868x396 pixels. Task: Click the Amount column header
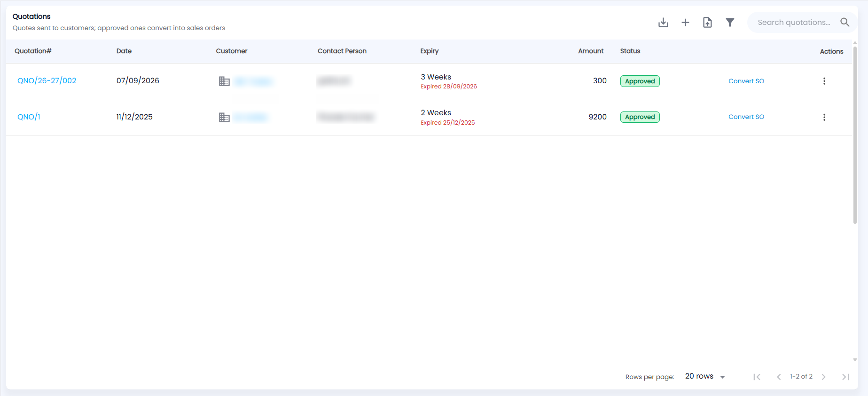pyautogui.click(x=591, y=51)
